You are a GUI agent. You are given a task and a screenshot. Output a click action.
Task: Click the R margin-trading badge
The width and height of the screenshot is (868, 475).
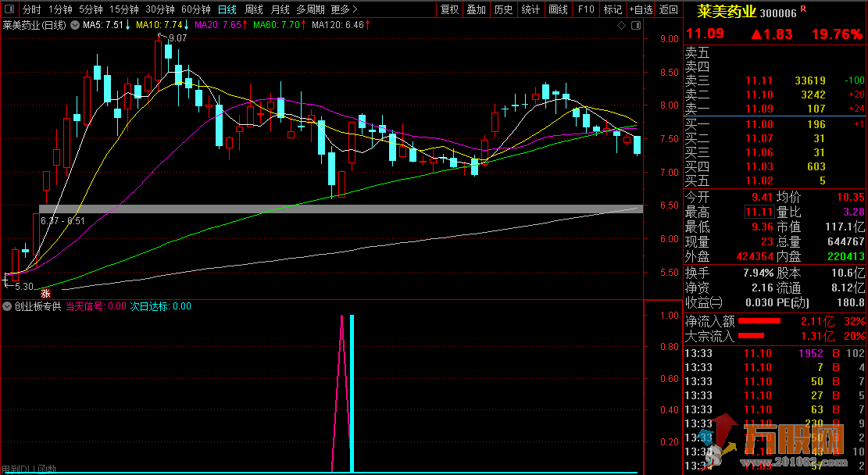(804, 9)
